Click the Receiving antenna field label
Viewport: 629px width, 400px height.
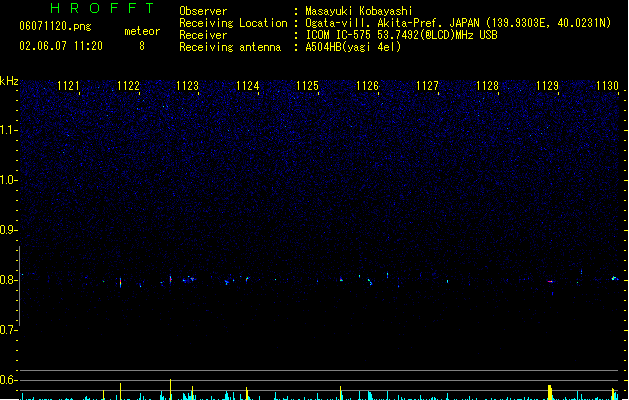click(x=230, y=47)
